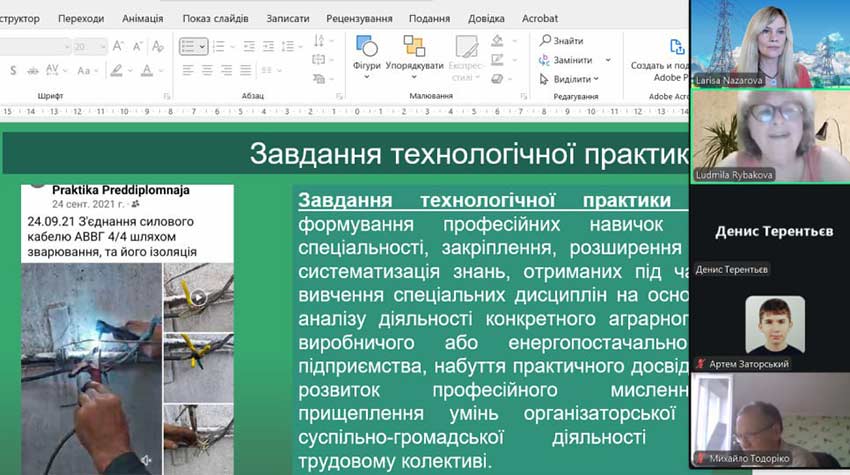Click the text highlight color pen icon
Screen dimensions: 850x475
(x=118, y=70)
